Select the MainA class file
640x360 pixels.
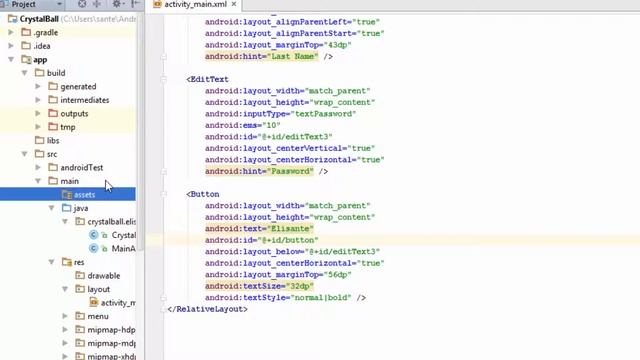[x=124, y=249]
